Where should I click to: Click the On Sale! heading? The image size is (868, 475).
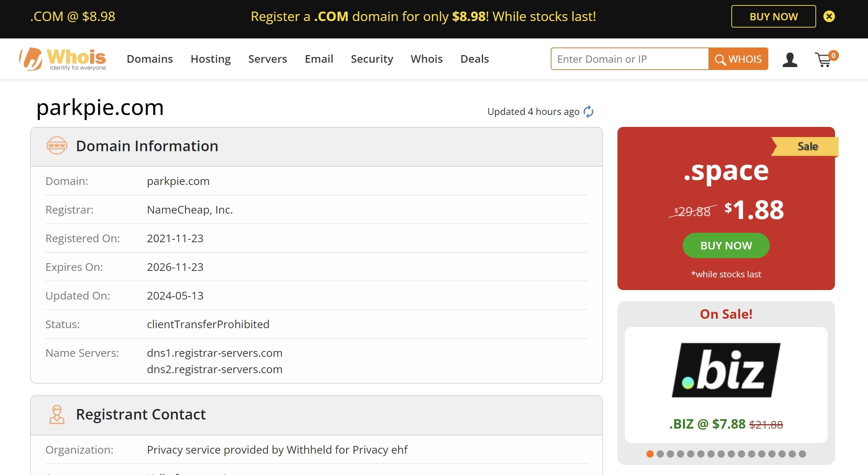tap(726, 314)
